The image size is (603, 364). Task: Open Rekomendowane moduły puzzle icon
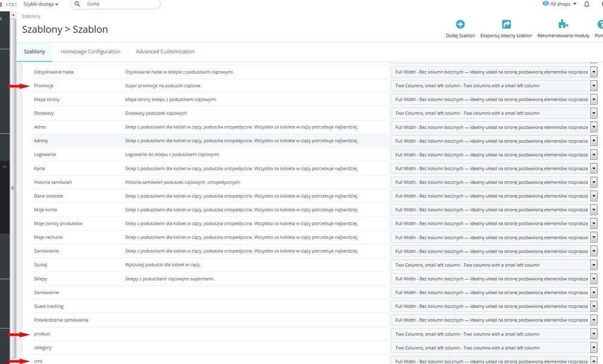click(x=563, y=24)
